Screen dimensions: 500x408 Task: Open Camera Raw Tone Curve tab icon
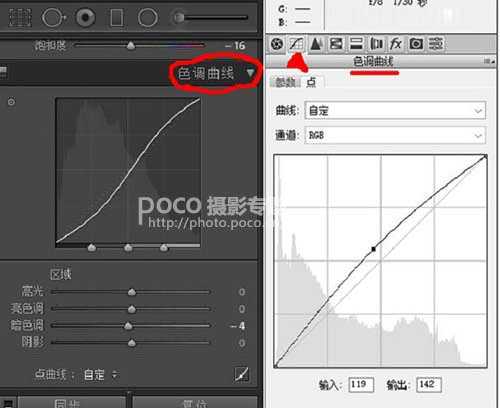296,44
